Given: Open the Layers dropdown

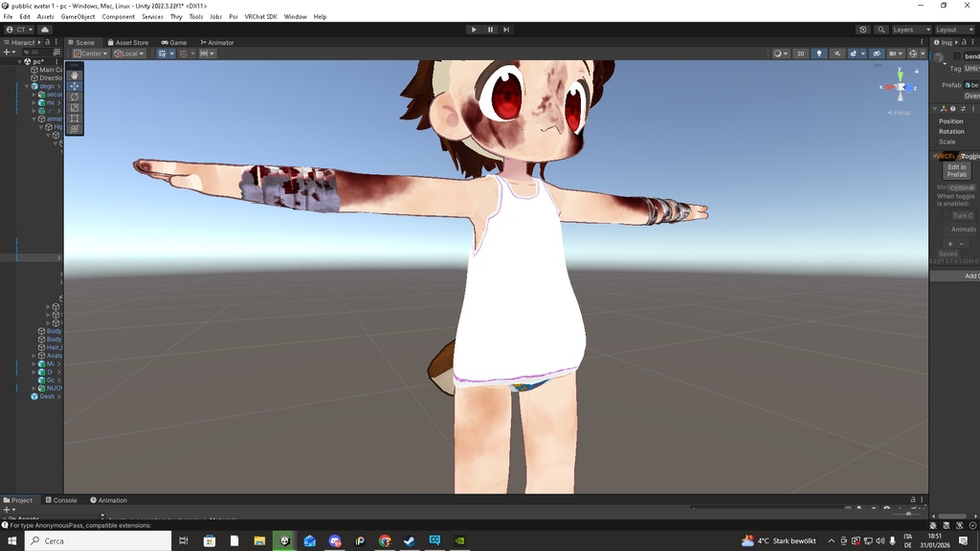Looking at the screenshot, I should tap(911, 30).
